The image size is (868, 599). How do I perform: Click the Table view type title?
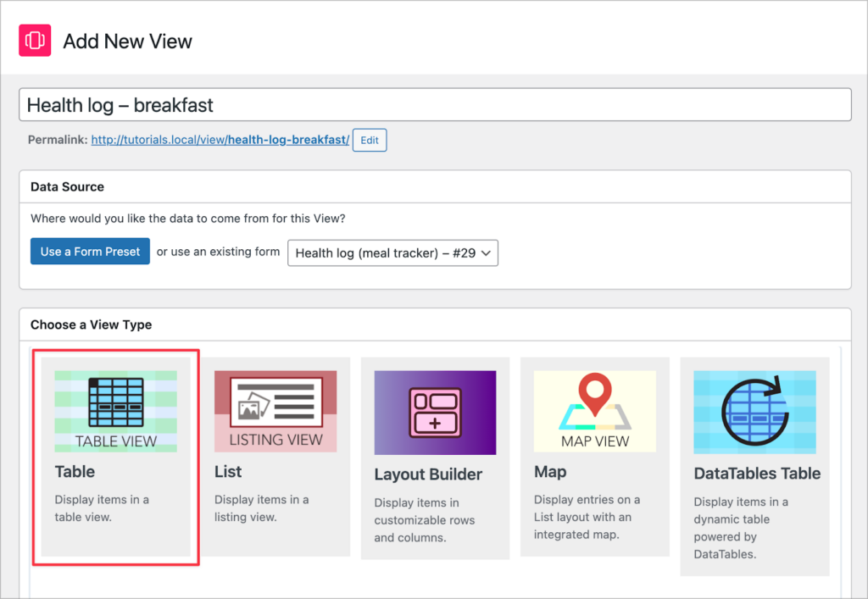pyautogui.click(x=75, y=472)
